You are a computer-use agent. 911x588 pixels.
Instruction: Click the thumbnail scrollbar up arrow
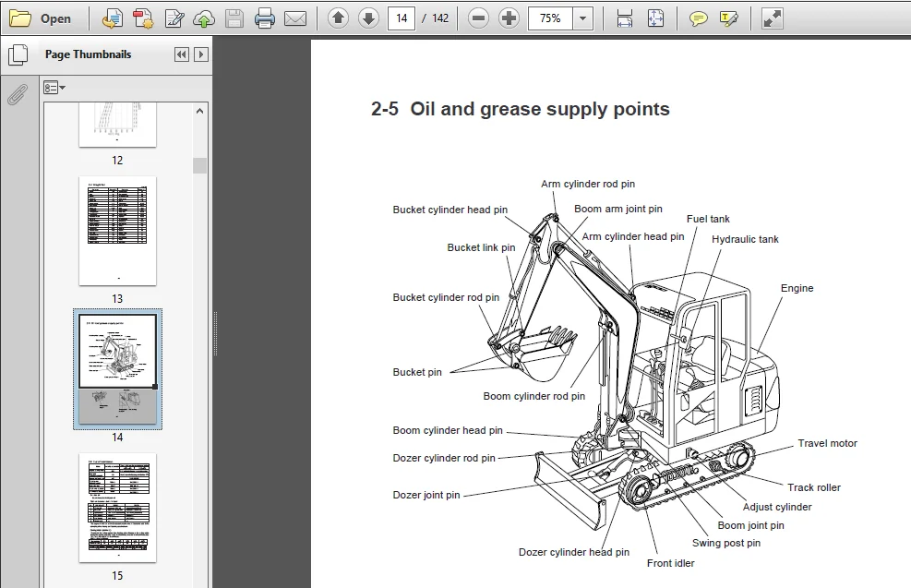[200, 111]
